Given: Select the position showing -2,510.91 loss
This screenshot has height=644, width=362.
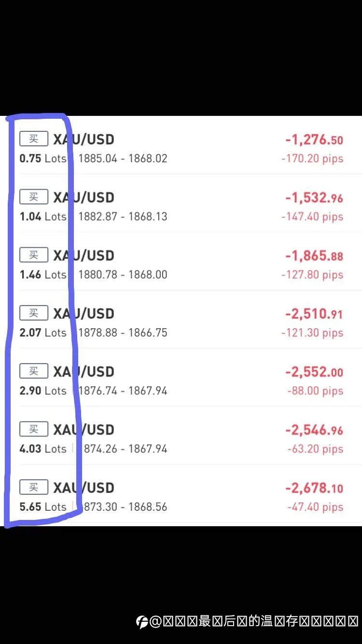Looking at the screenshot, I should pos(181,319).
